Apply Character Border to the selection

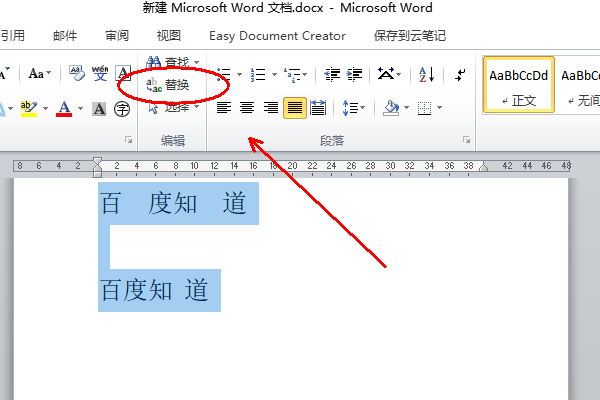pyautogui.click(x=123, y=73)
